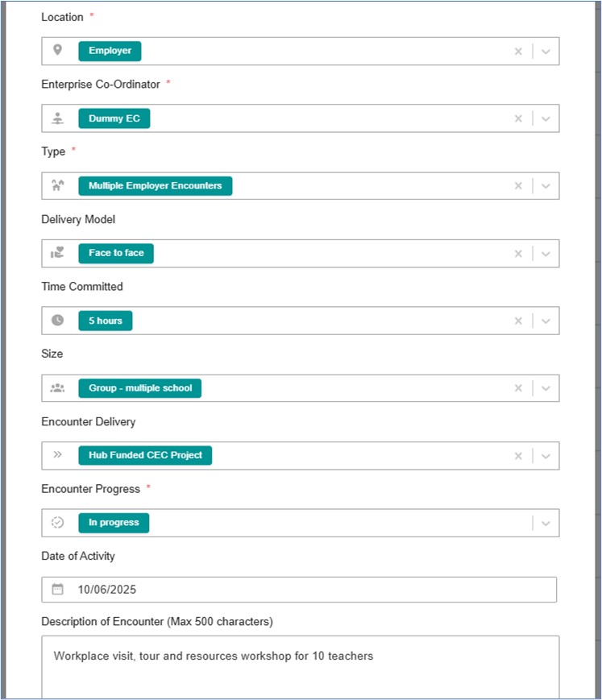The image size is (602, 700).
Task: Clear the Location selection with the X
Action: 518,52
